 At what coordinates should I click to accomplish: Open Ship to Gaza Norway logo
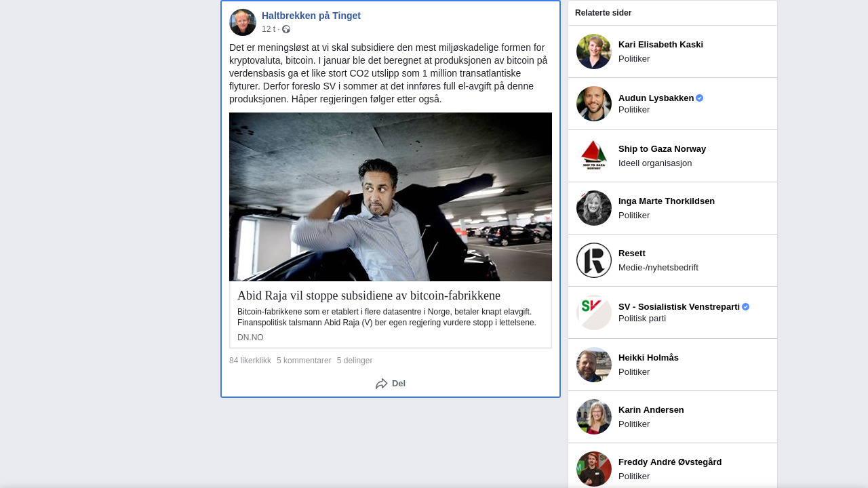[594, 156]
